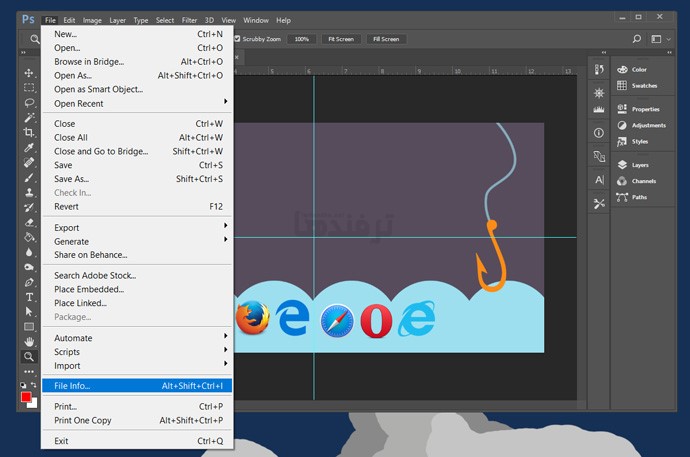The image size is (690, 457).
Task: Open the Properties panel
Action: pyautogui.click(x=638, y=109)
